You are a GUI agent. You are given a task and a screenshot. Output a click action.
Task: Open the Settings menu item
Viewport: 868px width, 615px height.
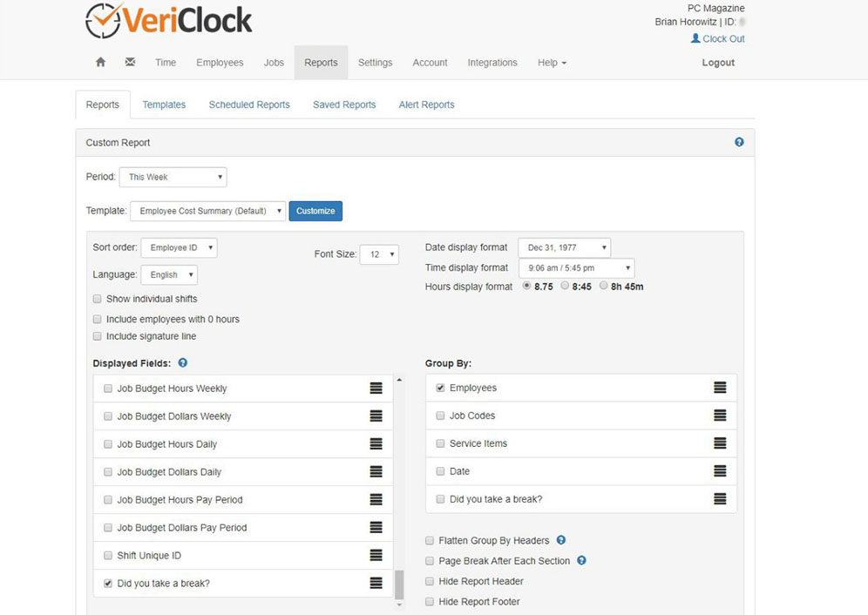[x=375, y=62]
